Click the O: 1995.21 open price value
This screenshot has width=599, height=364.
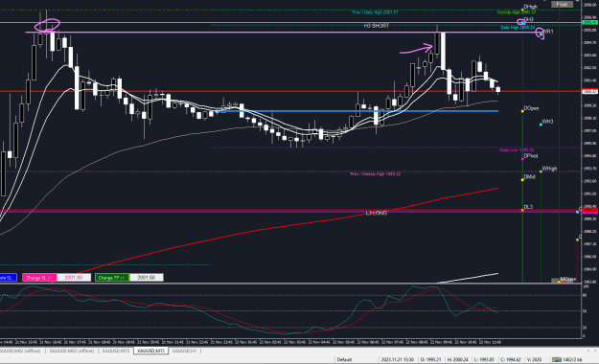430,359
